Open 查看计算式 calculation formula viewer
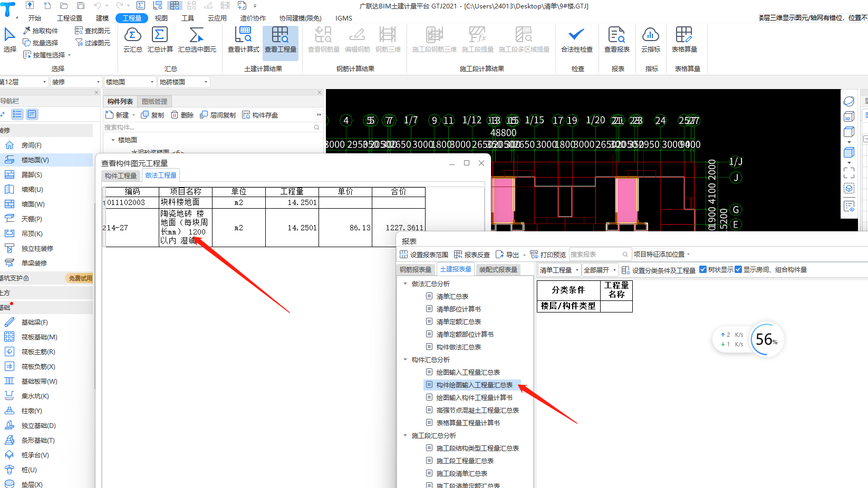The image size is (868, 488). click(x=243, y=41)
